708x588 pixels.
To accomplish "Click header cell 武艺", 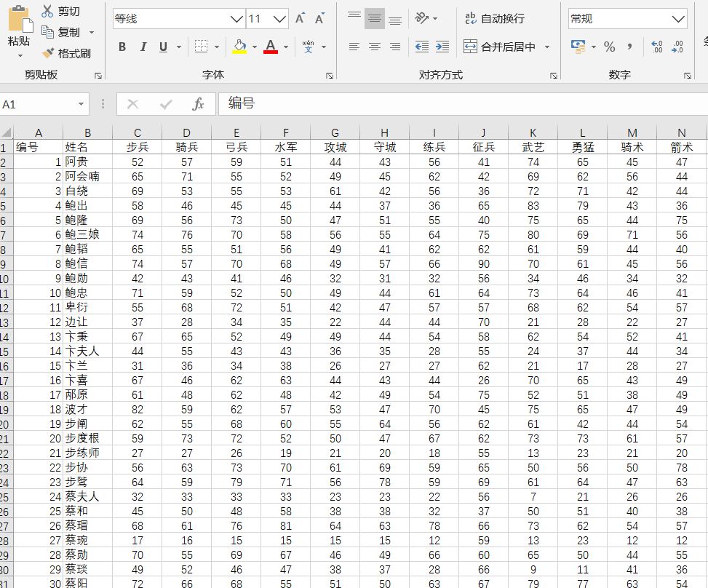I will 533,147.
